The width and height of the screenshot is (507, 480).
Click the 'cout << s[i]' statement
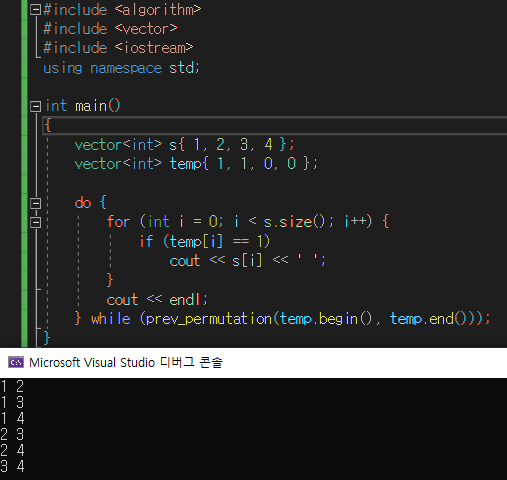click(x=247, y=261)
